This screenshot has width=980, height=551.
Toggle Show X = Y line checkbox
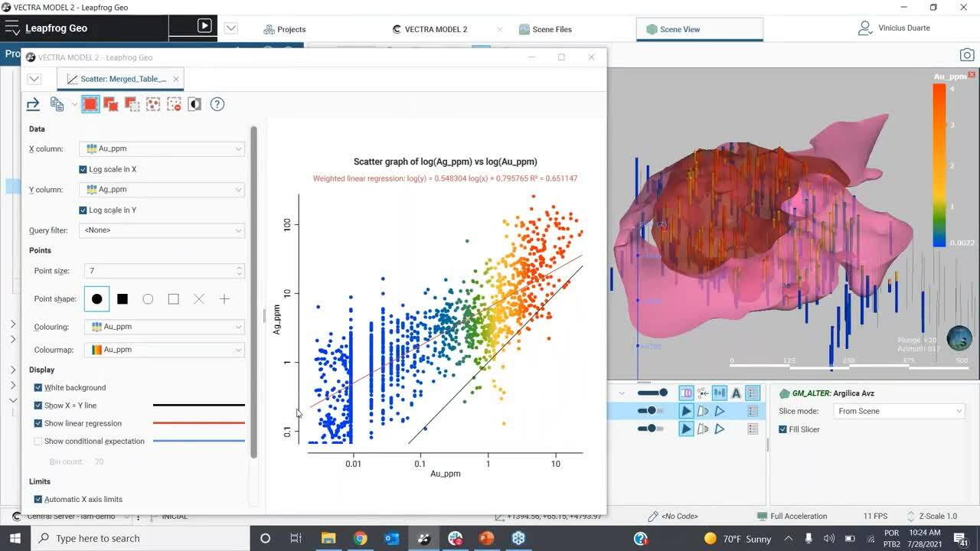(x=38, y=406)
